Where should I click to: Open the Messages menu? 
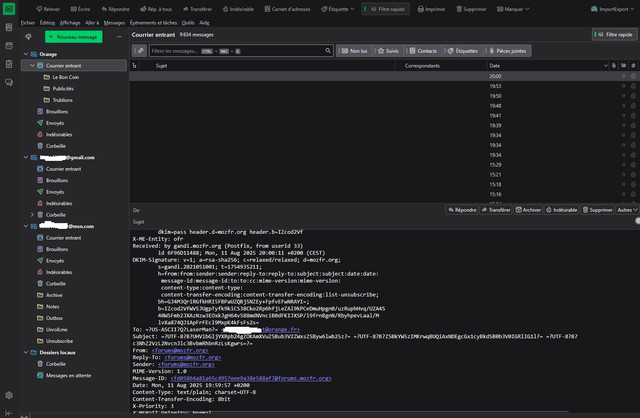tap(114, 23)
